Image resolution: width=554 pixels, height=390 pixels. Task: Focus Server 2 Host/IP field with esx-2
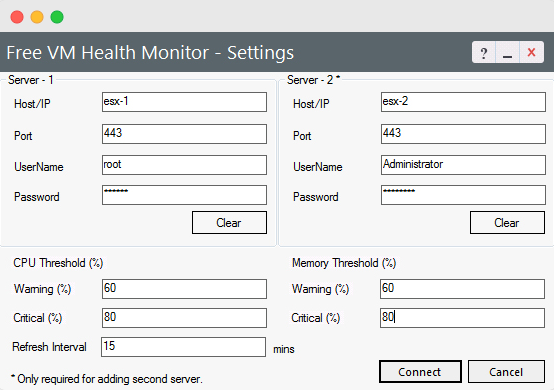(x=463, y=102)
